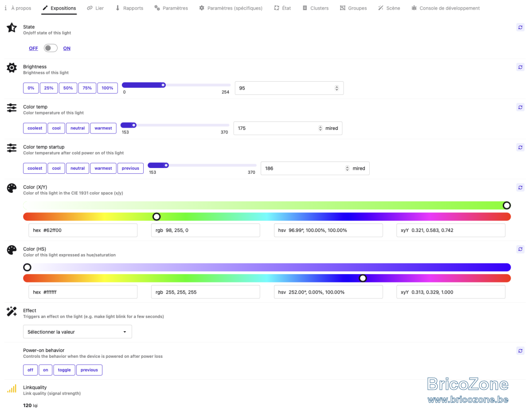This screenshot has width=532, height=419.
Task: Click the Color temp mired stepper arrows
Action: [x=321, y=128]
